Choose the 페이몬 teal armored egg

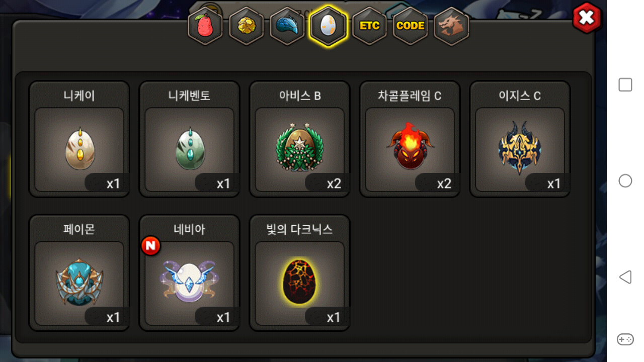[x=79, y=273]
